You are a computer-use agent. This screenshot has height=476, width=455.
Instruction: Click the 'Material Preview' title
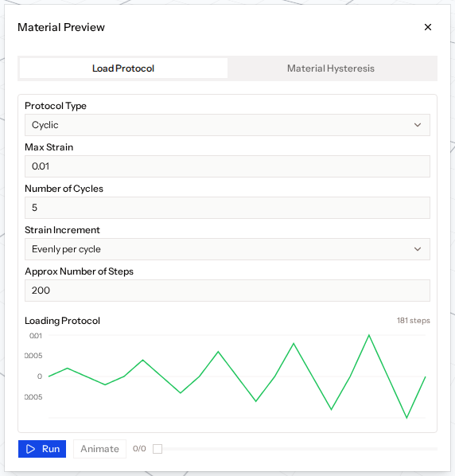[x=61, y=27]
